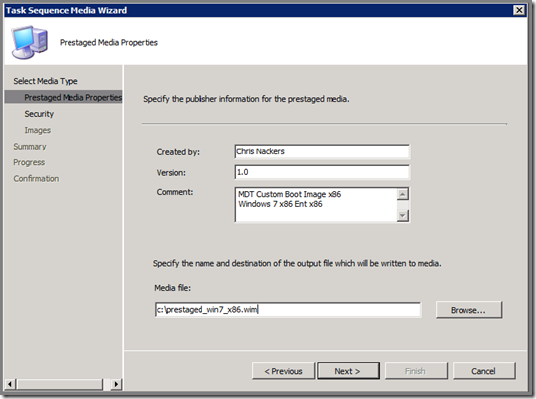The height and width of the screenshot is (399, 536).
Task: Click the 'Comment:' label
Action: pos(175,192)
